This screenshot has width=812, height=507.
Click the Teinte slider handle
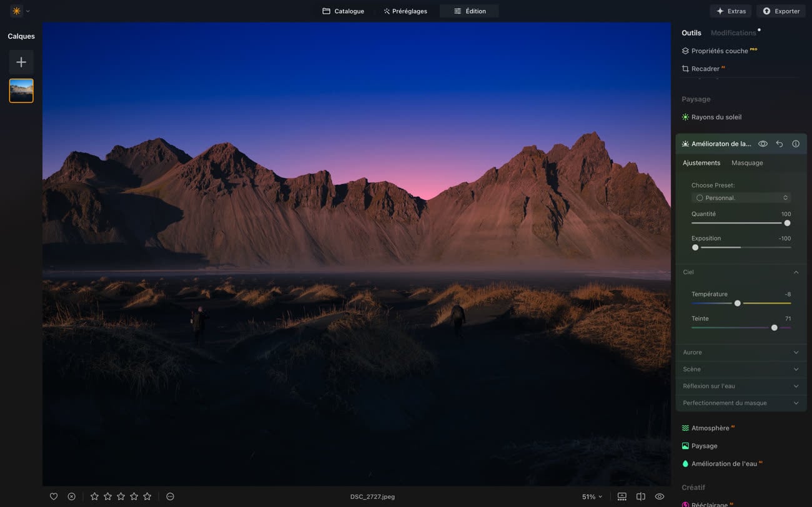click(x=775, y=328)
